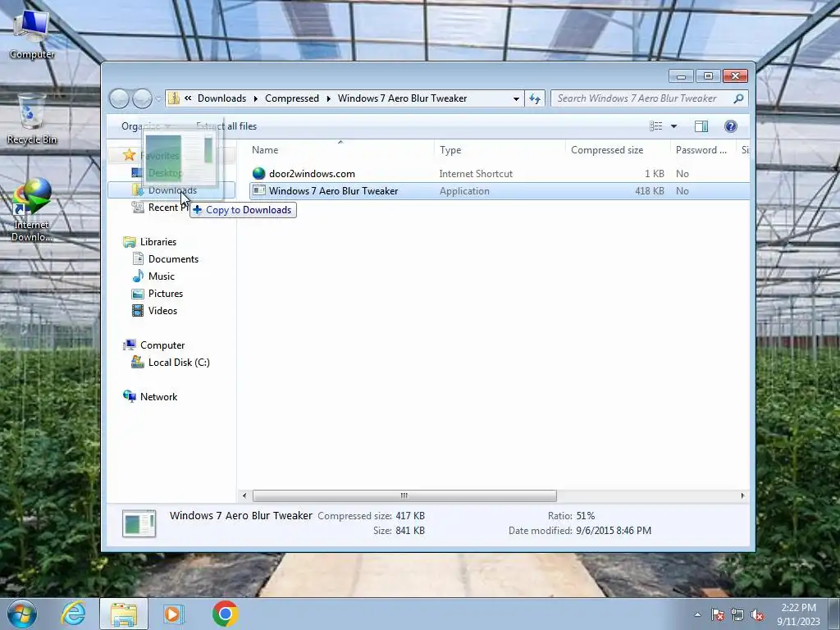The image size is (840, 630).
Task: Click the horizontal scrollbar thumb
Action: (404, 495)
